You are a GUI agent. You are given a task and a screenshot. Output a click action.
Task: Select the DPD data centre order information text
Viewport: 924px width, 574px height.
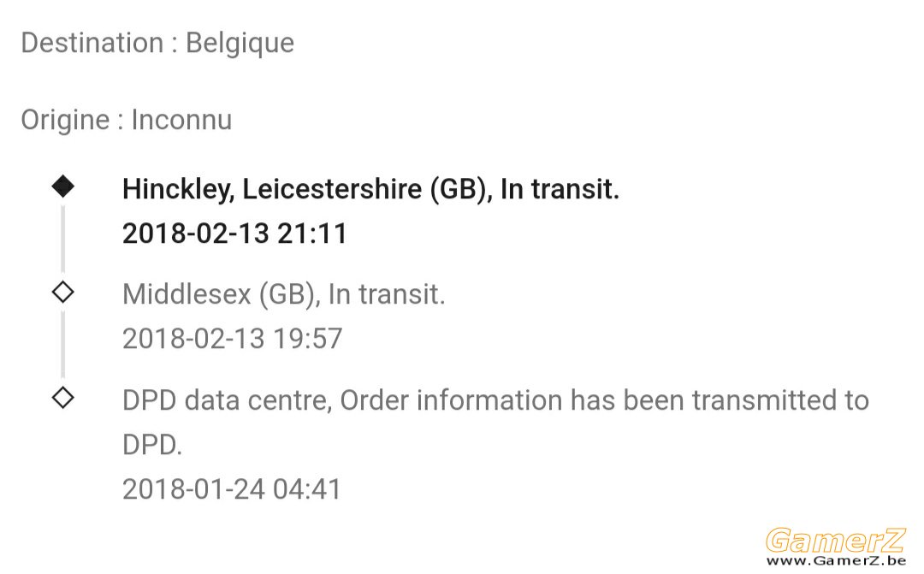(495, 423)
